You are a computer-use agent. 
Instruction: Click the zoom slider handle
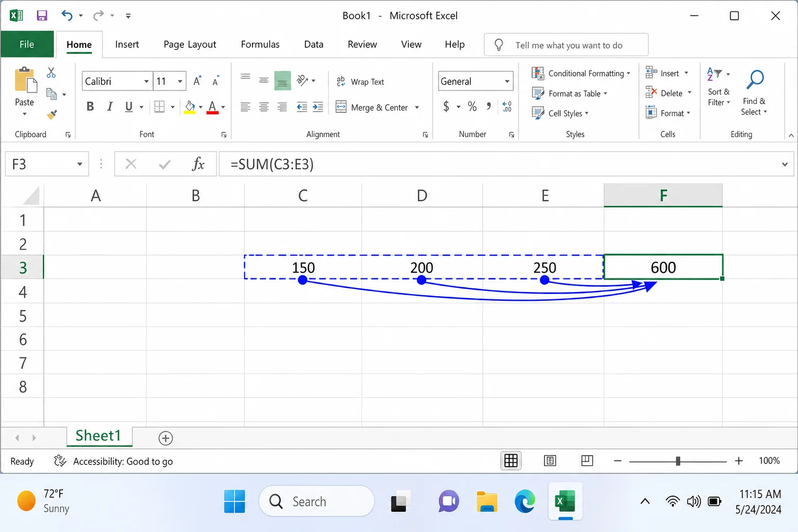point(678,461)
